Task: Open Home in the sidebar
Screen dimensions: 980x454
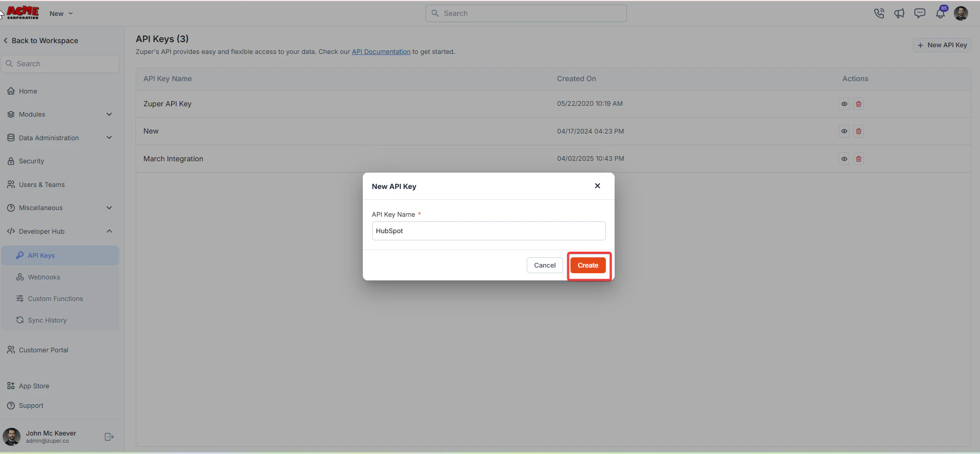Action: (28, 91)
